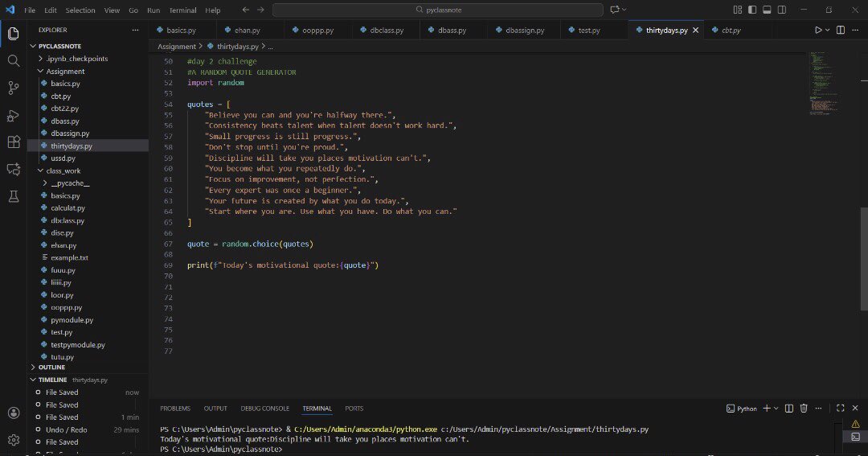Open the chat bubble icon in activity bar
Image resolution: width=868 pixels, height=456 pixels.
pos(14,169)
